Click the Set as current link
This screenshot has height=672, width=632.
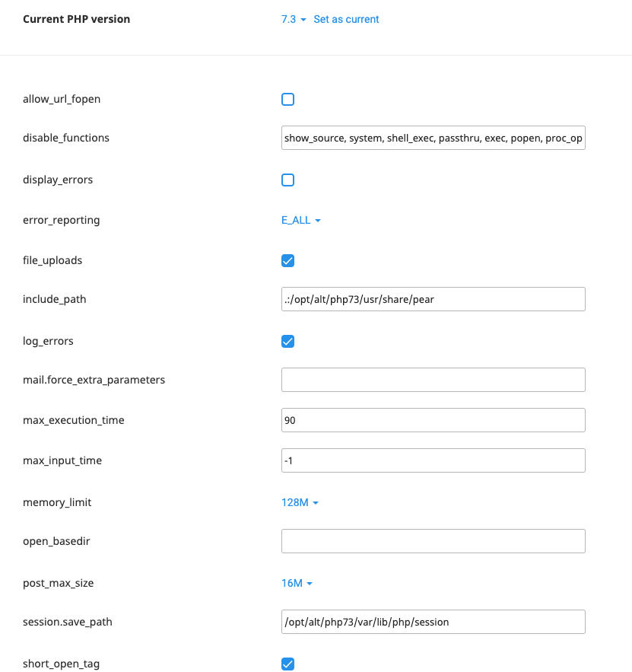point(346,19)
